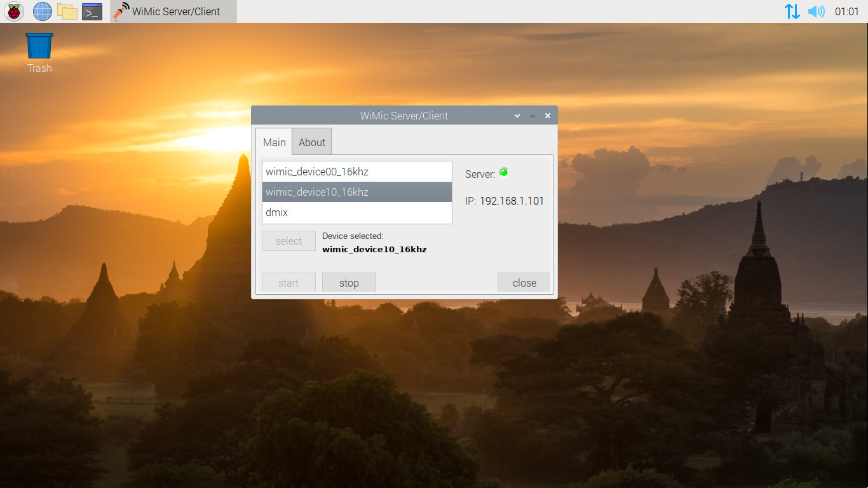Click the green Server status indicator
Viewport: 868px width, 488px height.
[x=504, y=172]
